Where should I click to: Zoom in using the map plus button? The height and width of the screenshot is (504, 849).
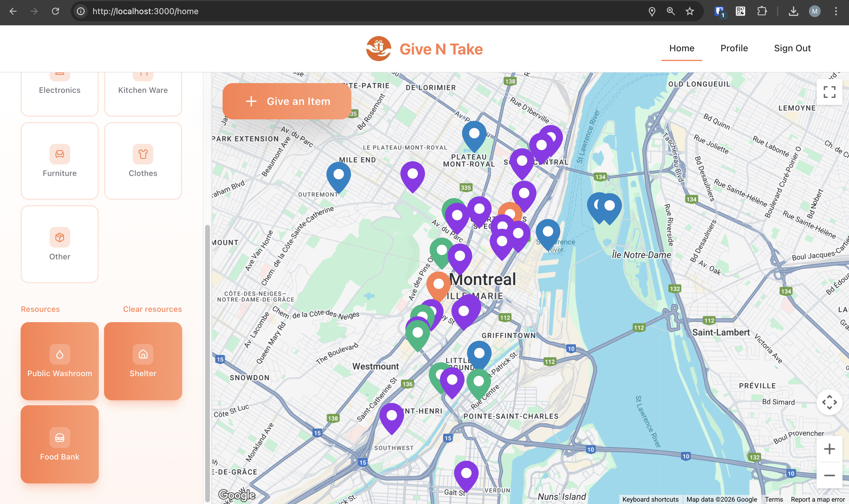pos(829,449)
